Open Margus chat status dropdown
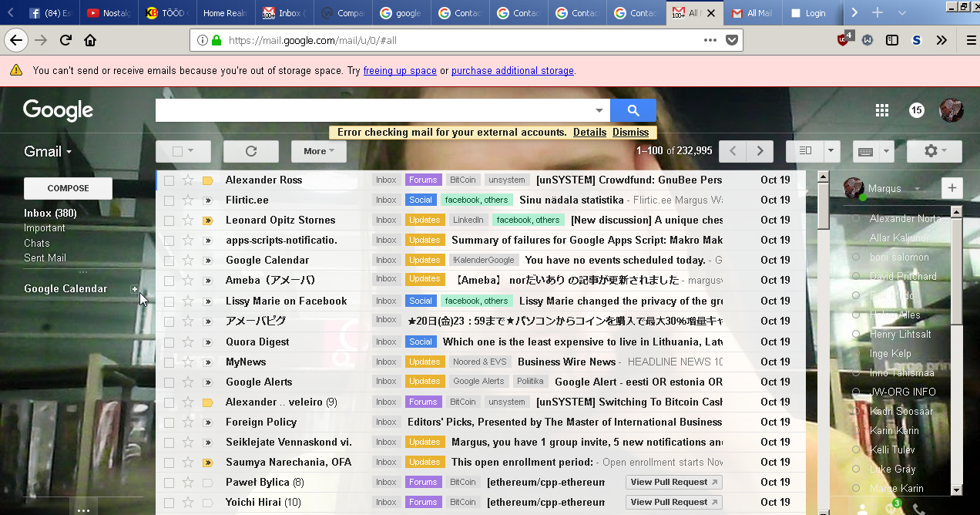 click(917, 189)
